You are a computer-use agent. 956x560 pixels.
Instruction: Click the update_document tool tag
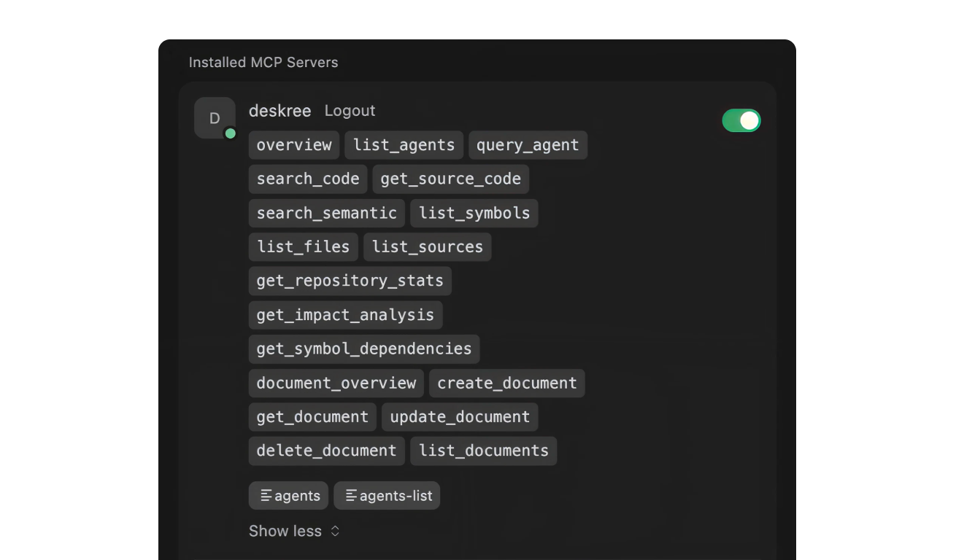pos(460,417)
